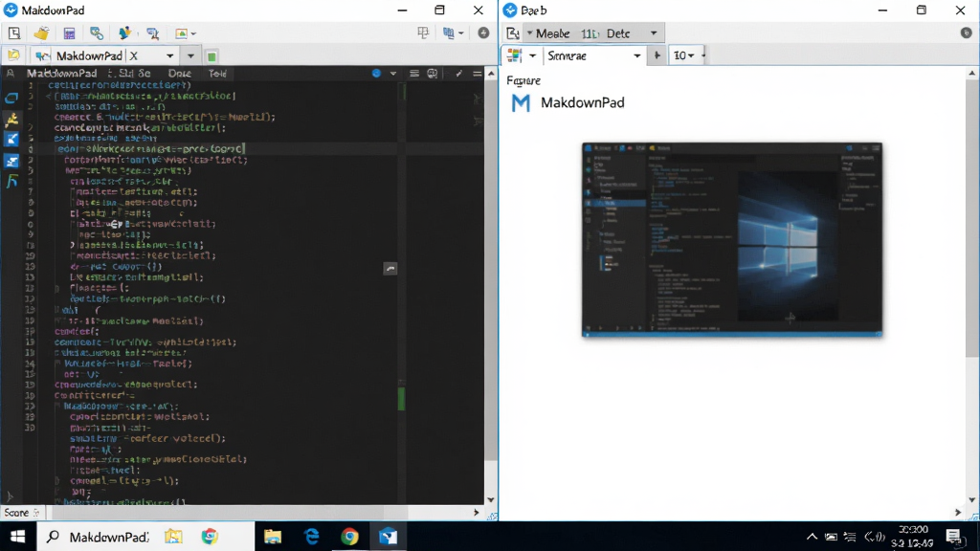Click the editor vertical scrollbar down arrow
The width and height of the screenshot is (980, 551).
(491, 499)
